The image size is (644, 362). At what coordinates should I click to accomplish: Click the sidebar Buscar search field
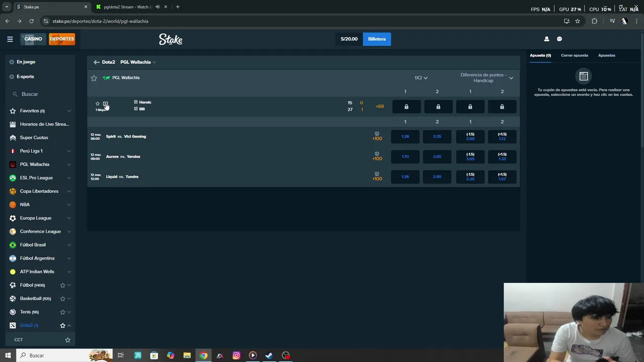point(40,94)
